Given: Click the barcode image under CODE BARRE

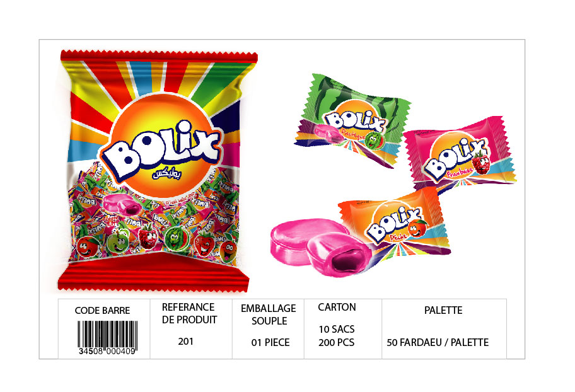Looking at the screenshot, I should tap(107, 337).
